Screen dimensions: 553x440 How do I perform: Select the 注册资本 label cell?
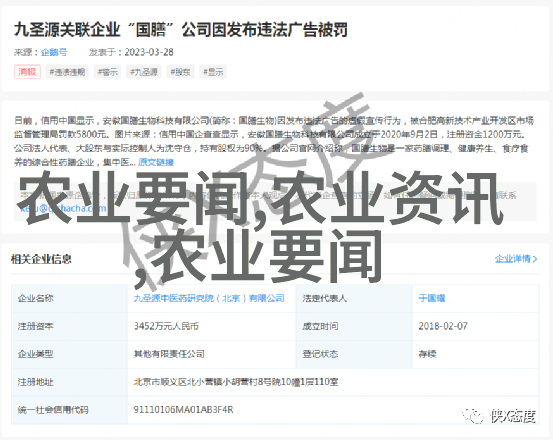tap(69, 326)
